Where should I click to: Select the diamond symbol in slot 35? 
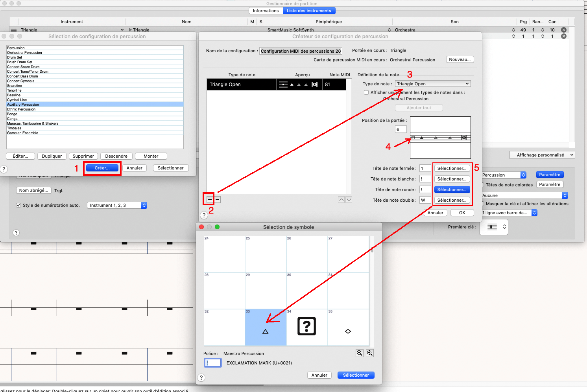tap(348, 327)
